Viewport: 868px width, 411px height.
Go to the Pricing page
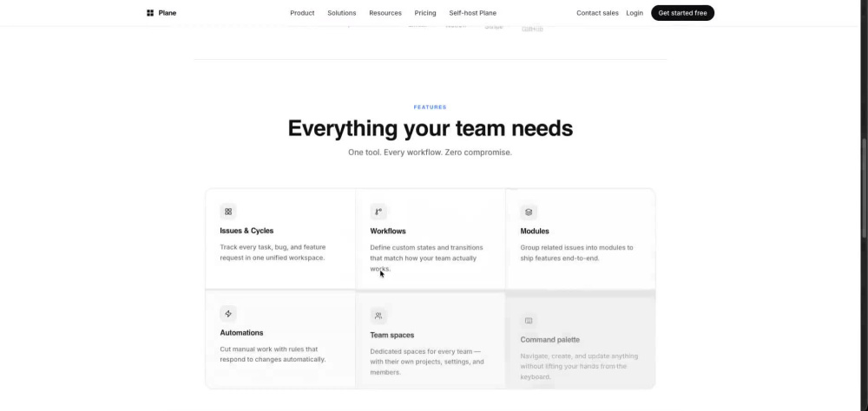(x=425, y=13)
